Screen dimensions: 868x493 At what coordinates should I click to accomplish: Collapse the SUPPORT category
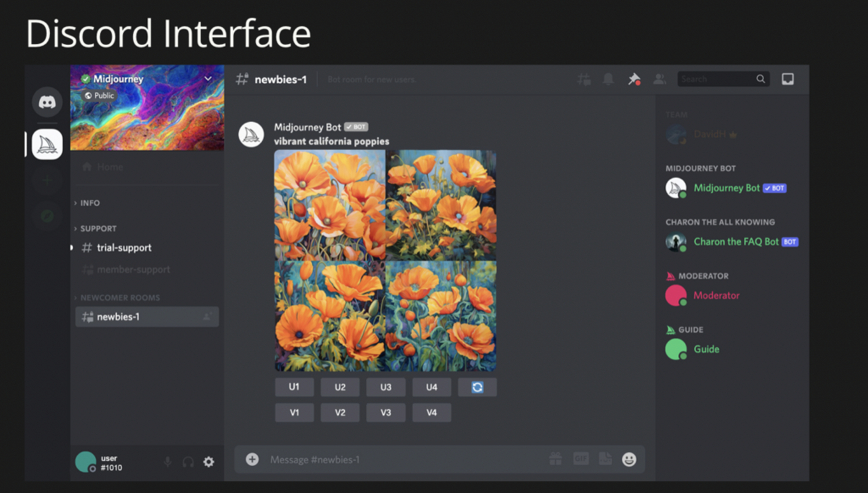(95, 229)
